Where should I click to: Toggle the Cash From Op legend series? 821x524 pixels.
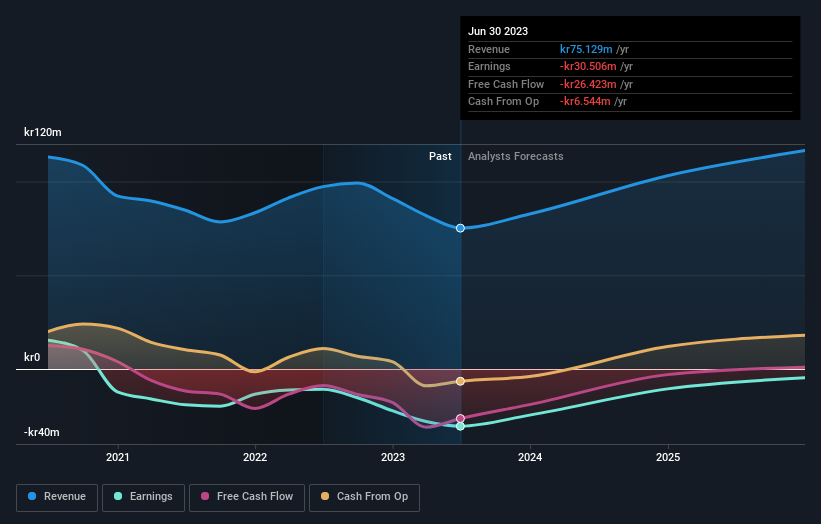[x=364, y=497]
